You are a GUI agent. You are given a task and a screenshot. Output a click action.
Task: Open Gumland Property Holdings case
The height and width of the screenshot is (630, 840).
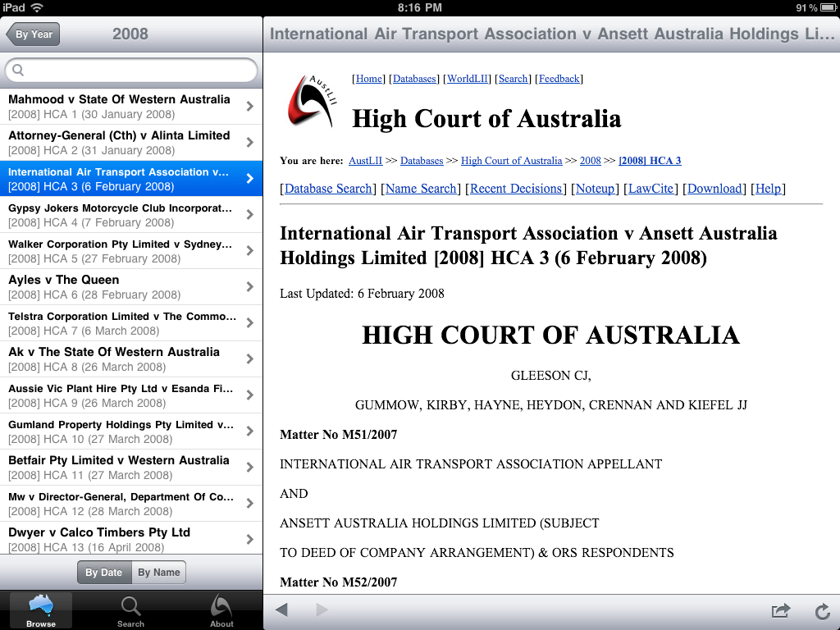point(130,431)
